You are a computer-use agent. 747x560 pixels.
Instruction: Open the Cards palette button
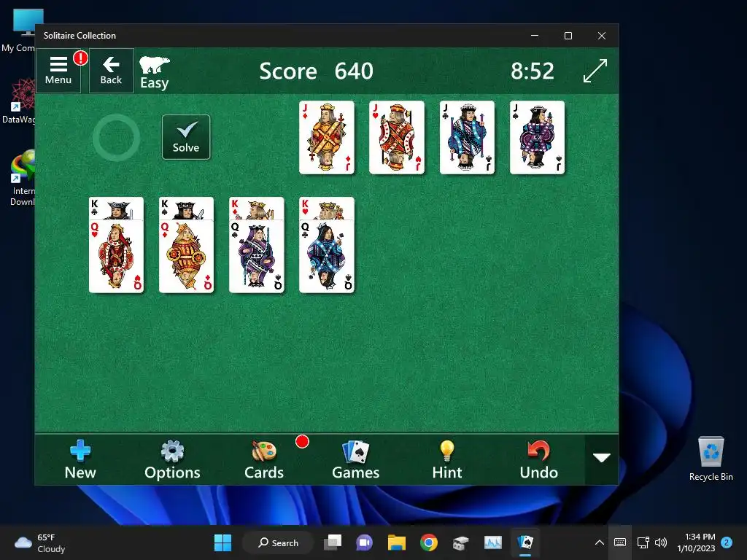(x=264, y=460)
